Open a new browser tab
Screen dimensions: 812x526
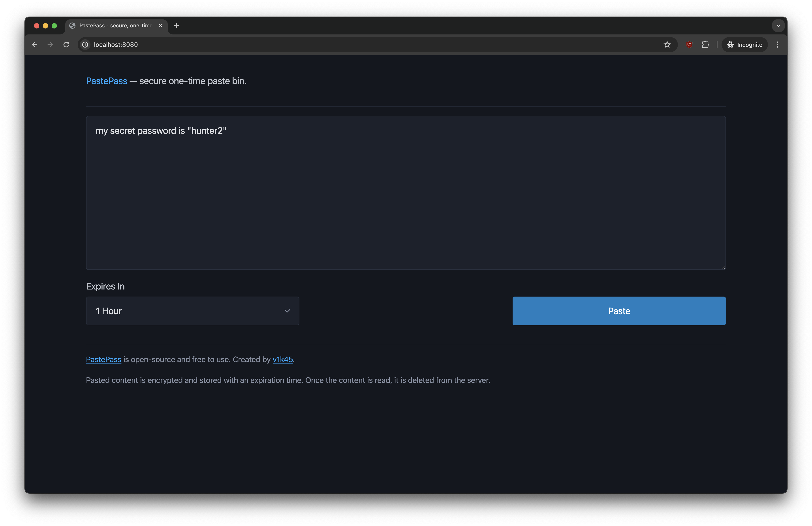click(x=176, y=25)
